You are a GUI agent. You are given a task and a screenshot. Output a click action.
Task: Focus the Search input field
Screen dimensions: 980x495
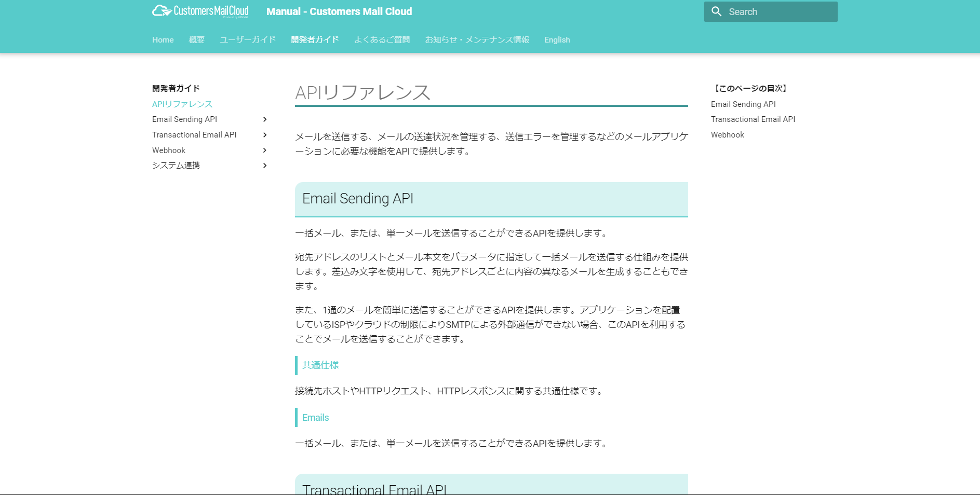tap(770, 11)
